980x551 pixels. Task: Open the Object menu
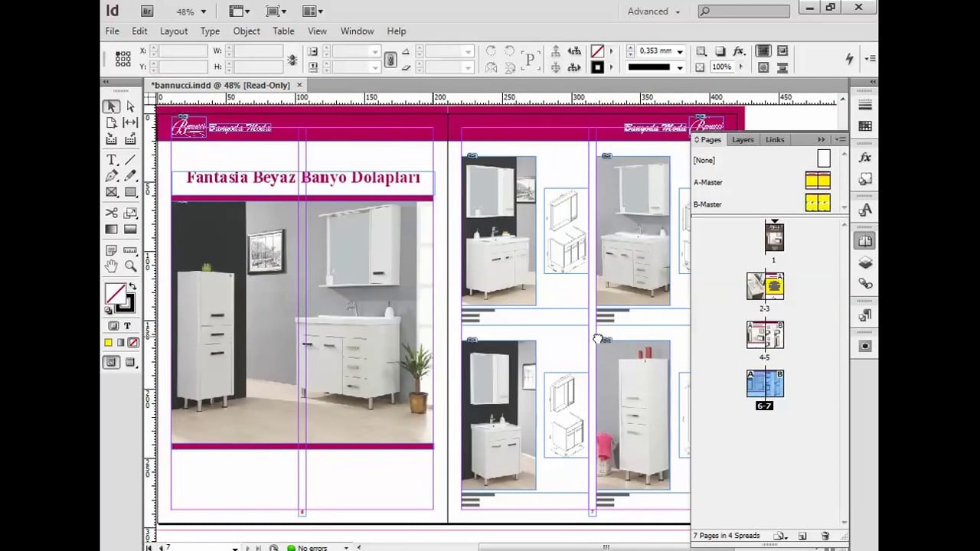tap(247, 31)
